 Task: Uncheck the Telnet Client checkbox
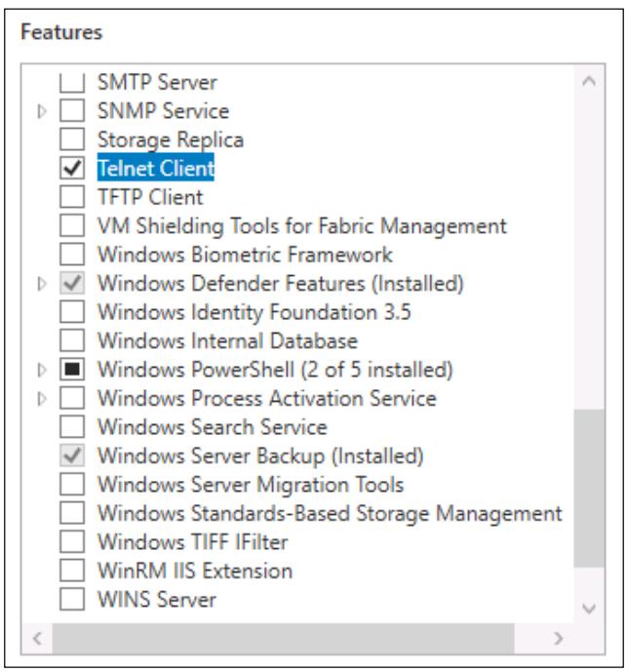point(72,169)
